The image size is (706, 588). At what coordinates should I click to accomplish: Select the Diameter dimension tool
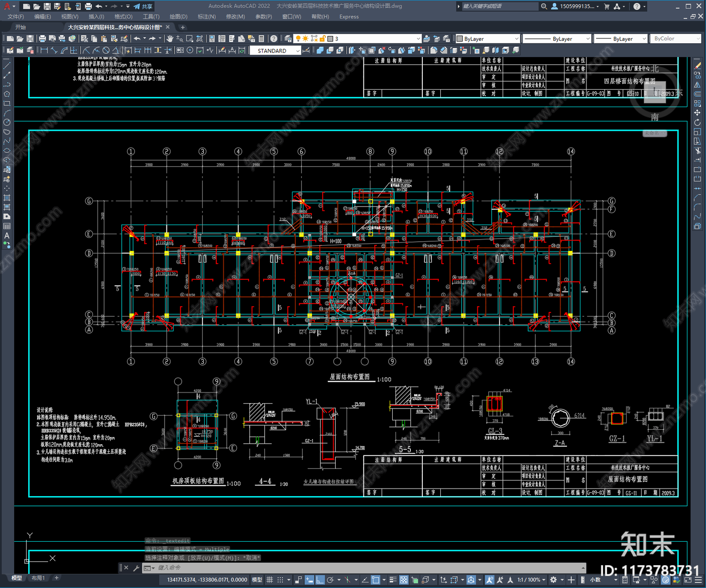coord(106,50)
